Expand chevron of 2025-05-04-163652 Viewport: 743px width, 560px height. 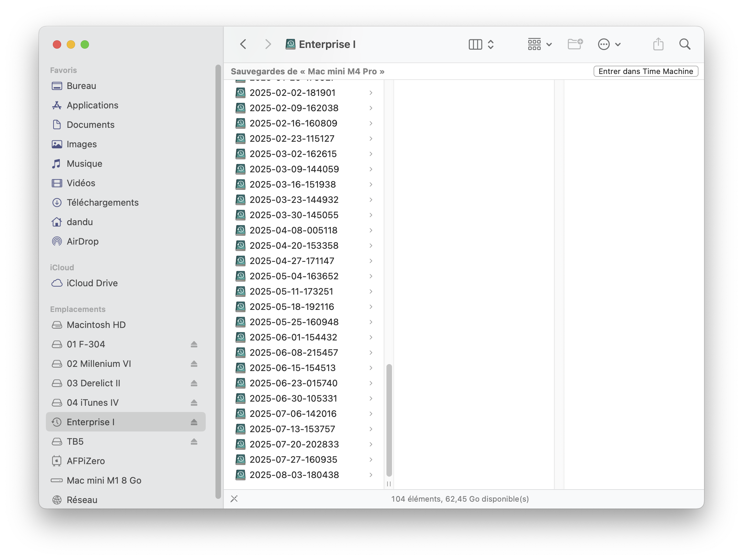[x=371, y=276]
